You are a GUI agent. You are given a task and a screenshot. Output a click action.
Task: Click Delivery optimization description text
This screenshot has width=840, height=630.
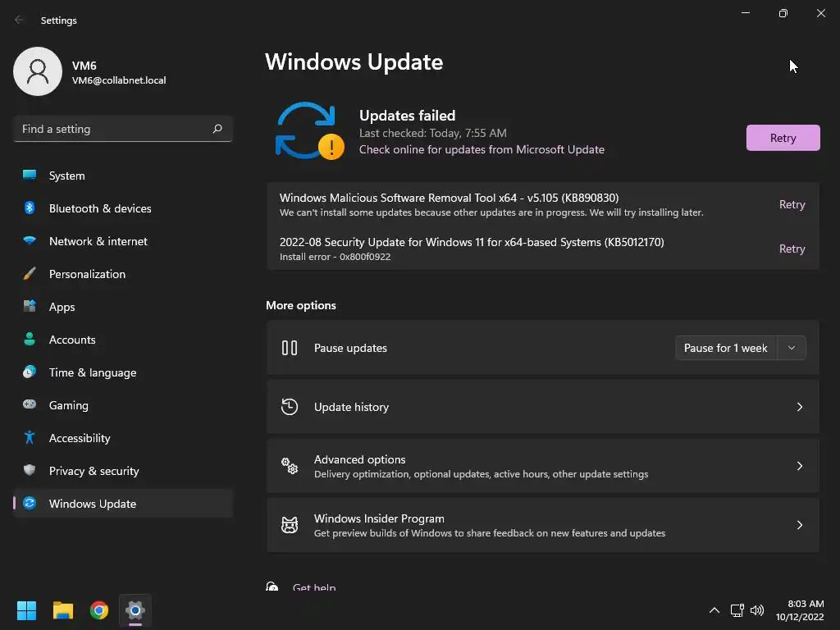pos(481,474)
